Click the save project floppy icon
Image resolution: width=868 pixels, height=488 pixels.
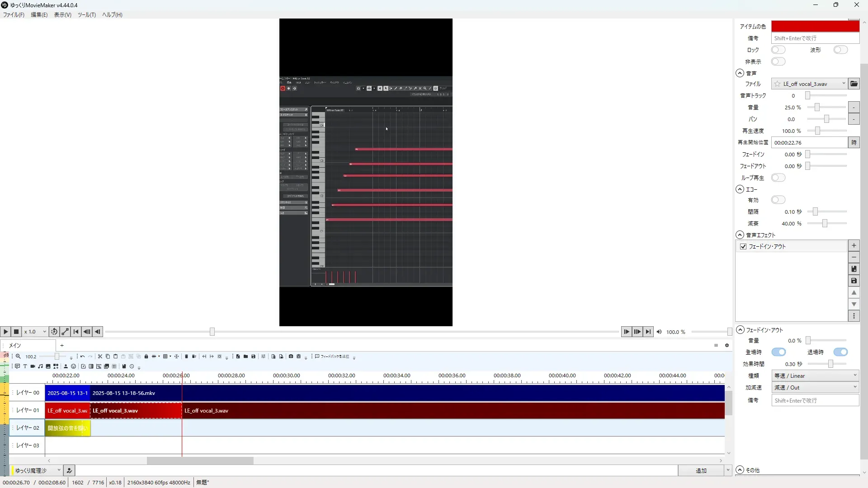tap(253, 357)
